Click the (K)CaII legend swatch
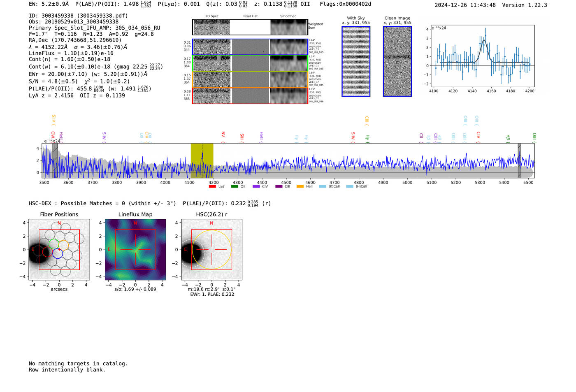Viewport: 576px width, 392px height. 323,186
